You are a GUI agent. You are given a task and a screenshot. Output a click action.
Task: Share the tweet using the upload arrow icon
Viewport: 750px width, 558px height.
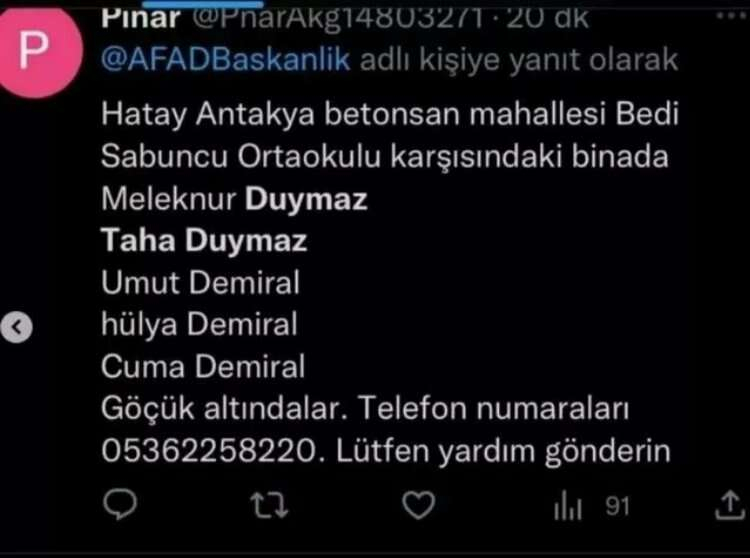tap(730, 505)
